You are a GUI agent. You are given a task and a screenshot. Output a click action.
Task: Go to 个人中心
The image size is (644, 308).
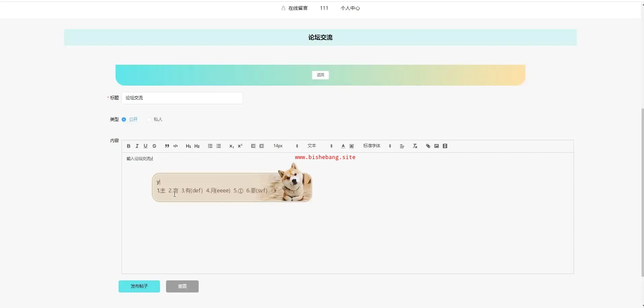pyautogui.click(x=350, y=8)
